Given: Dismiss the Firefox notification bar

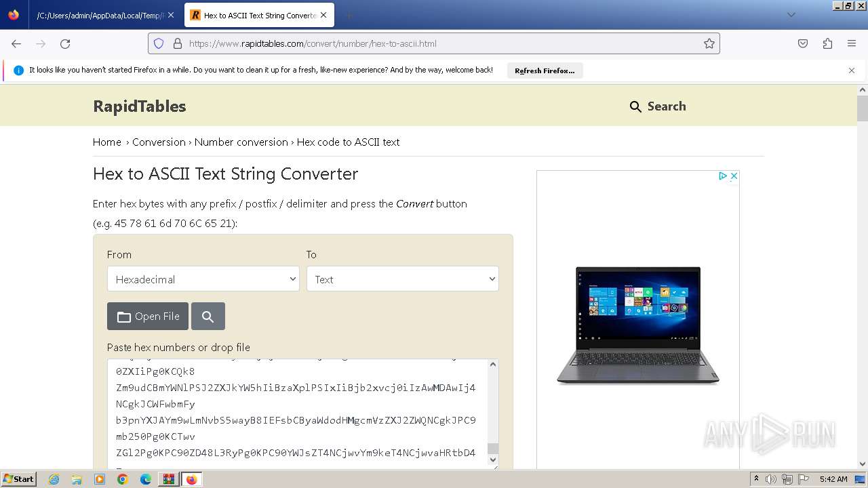Looking at the screenshot, I should pos(852,70).
